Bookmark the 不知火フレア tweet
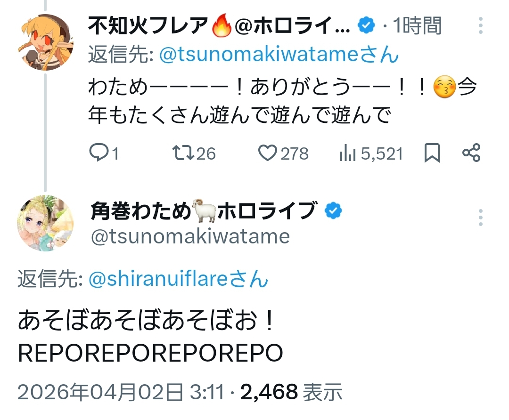 pyautogui.click(x=432, y=153)
